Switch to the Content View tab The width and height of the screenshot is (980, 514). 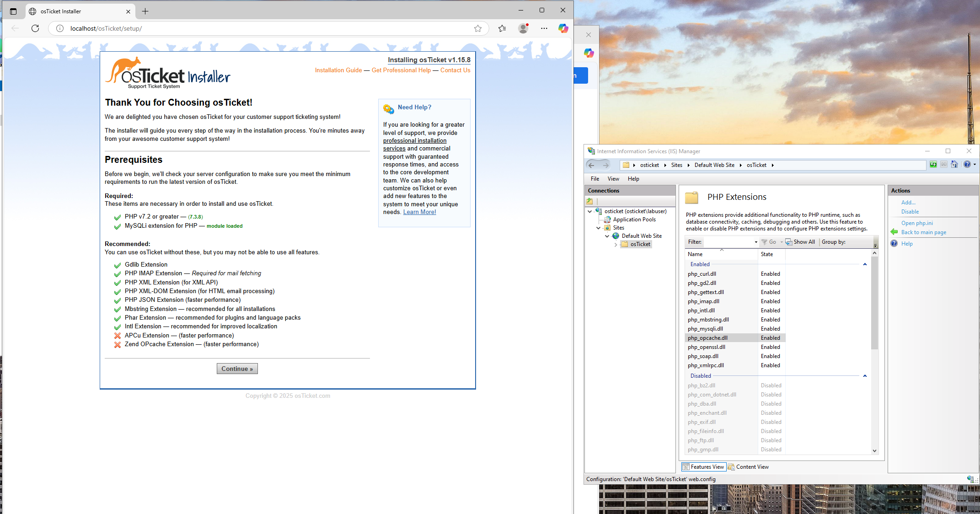click(748, 467)
